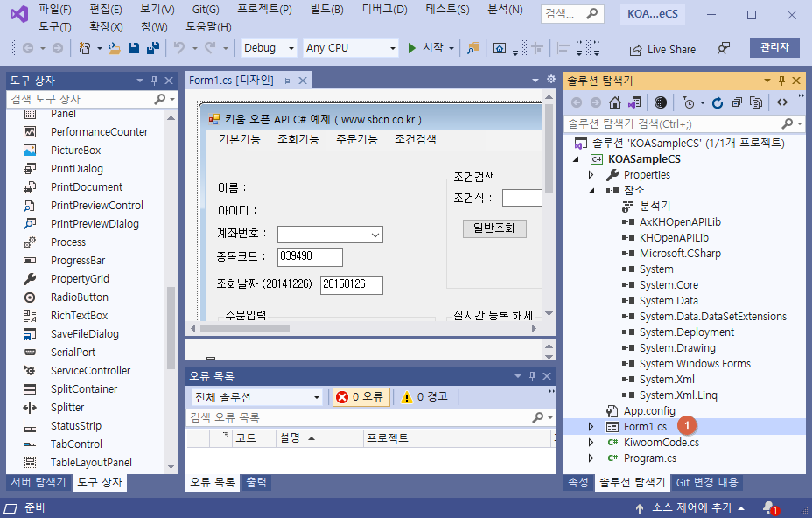Click the notifications bell in status bar
The width and height of the screenshot is (812, 518).
point(769,508)
